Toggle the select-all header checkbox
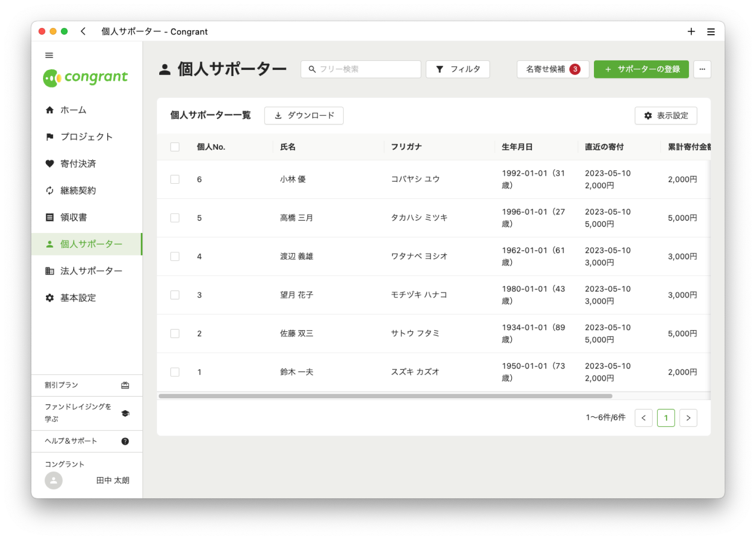Viewport: 756px width, 540px height. 175,147
